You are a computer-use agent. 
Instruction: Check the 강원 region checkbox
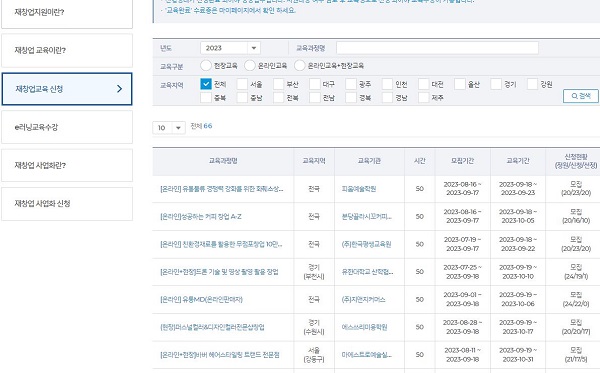click(532, 84)
